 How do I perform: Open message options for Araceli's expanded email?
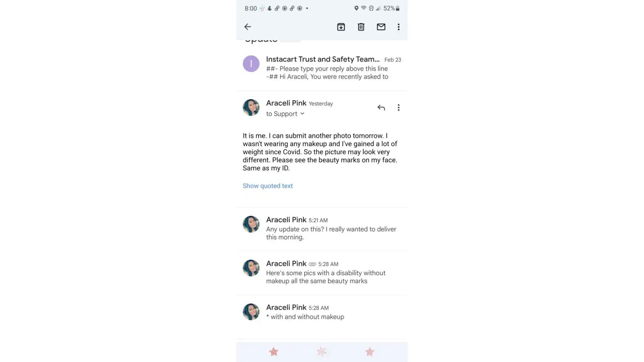398,108
